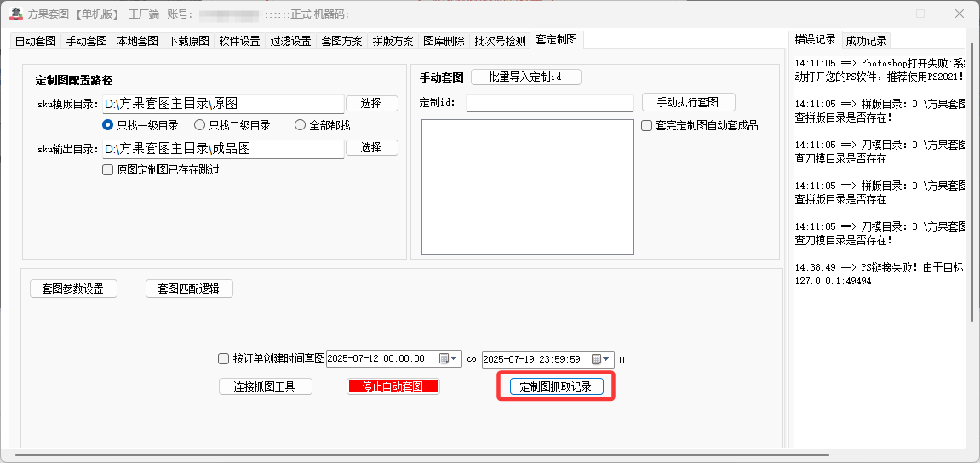The image size is (980, 463).
Task: Open the 拼版方案 tab
Action: [393, 41]
